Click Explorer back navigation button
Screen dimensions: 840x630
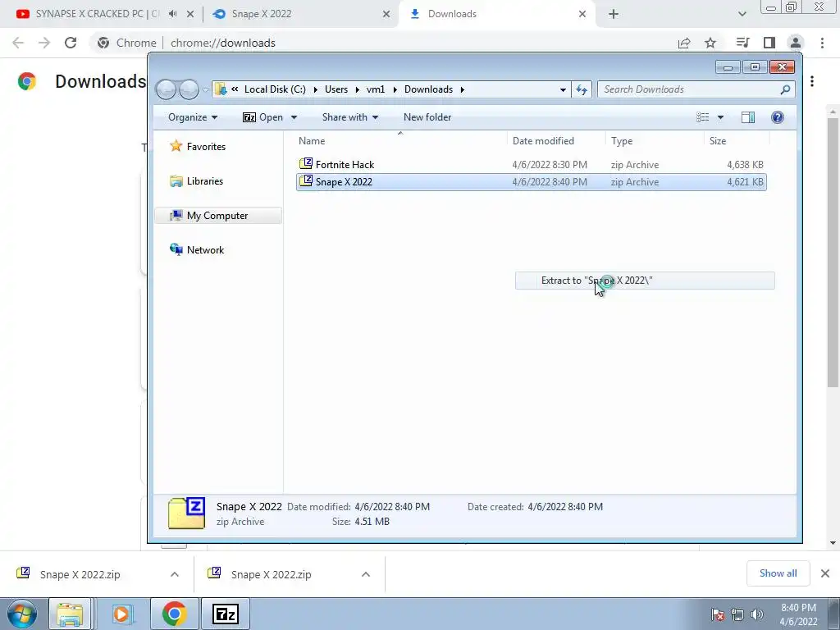pyautogui.click(x=166, y=89)
